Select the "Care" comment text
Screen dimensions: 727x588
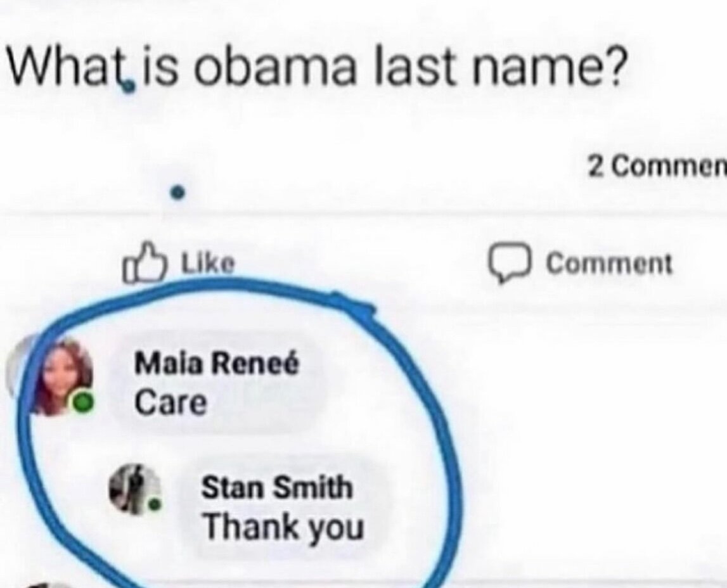pos(170,402)
